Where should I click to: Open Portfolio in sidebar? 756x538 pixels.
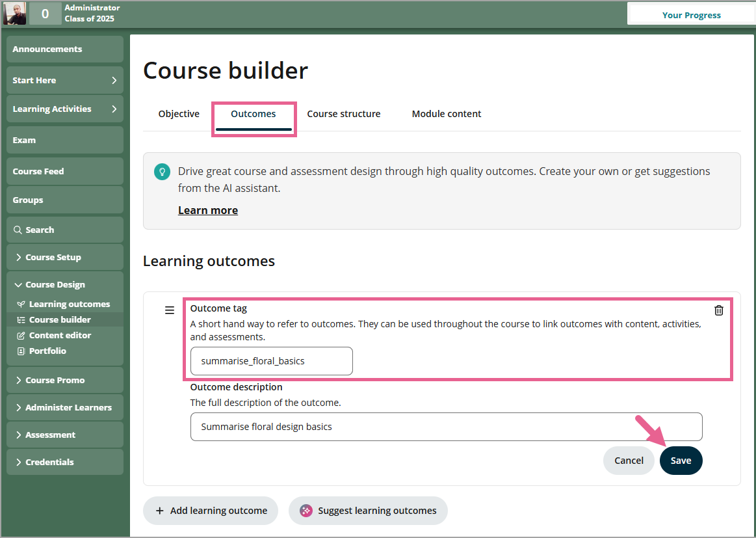(47, 351)
